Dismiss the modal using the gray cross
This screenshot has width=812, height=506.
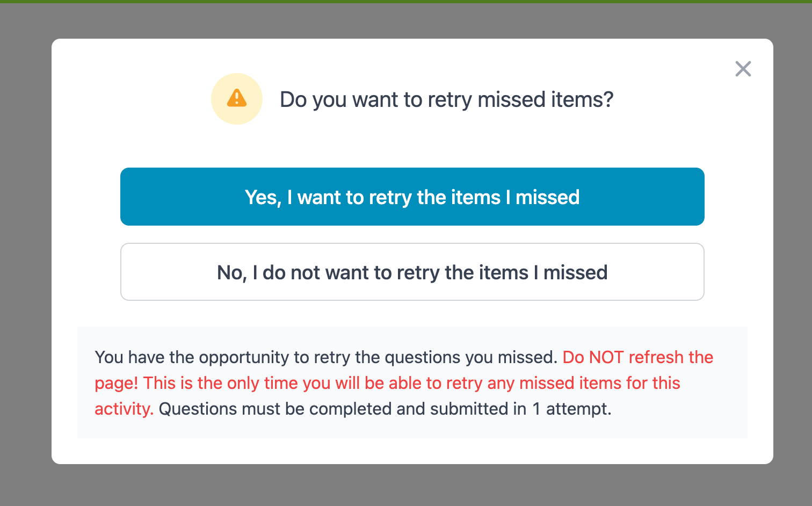[743, 69]
